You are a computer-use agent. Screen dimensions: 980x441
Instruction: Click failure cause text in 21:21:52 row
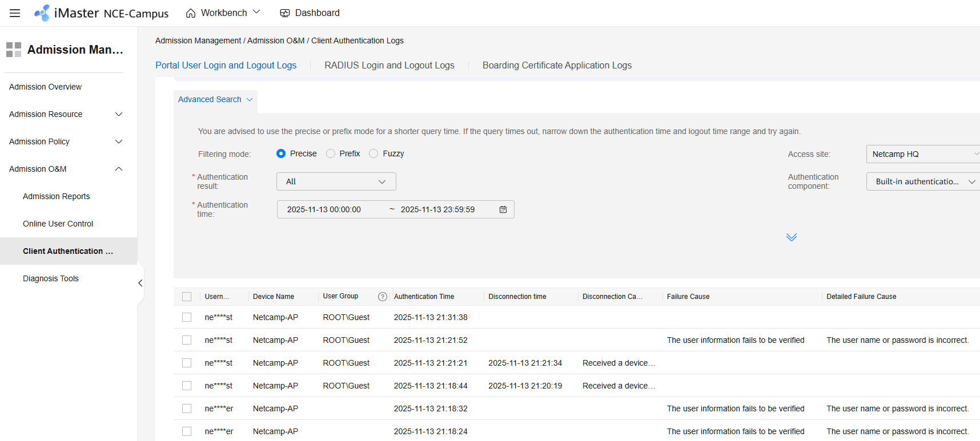(x=736, y=340)
